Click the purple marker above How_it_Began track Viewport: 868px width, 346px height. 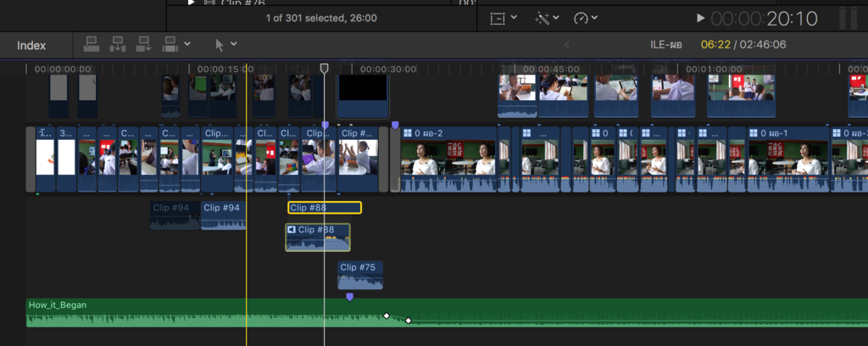coord(349,296)
